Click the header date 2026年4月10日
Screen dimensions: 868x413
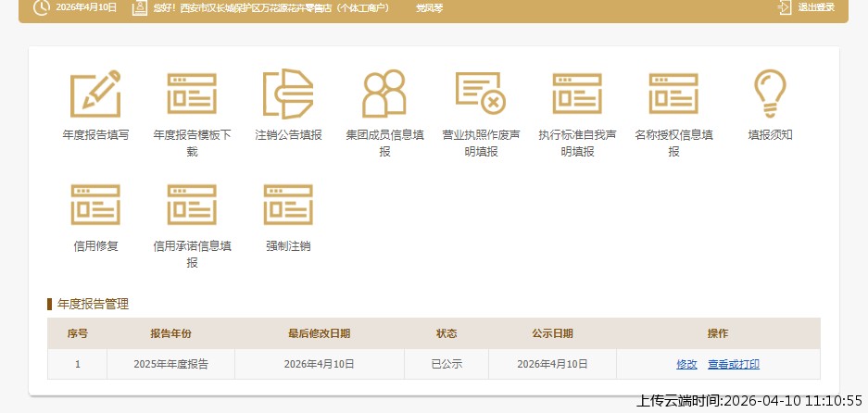(x=86, y=7)
